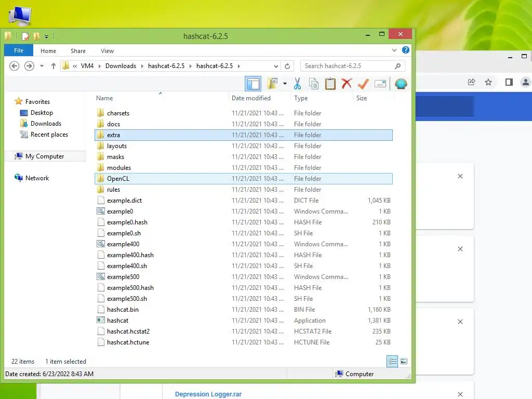532x399 pixels.
Task: Expand arrow after VM4 breadcrumb
Action: pos(99,66)
